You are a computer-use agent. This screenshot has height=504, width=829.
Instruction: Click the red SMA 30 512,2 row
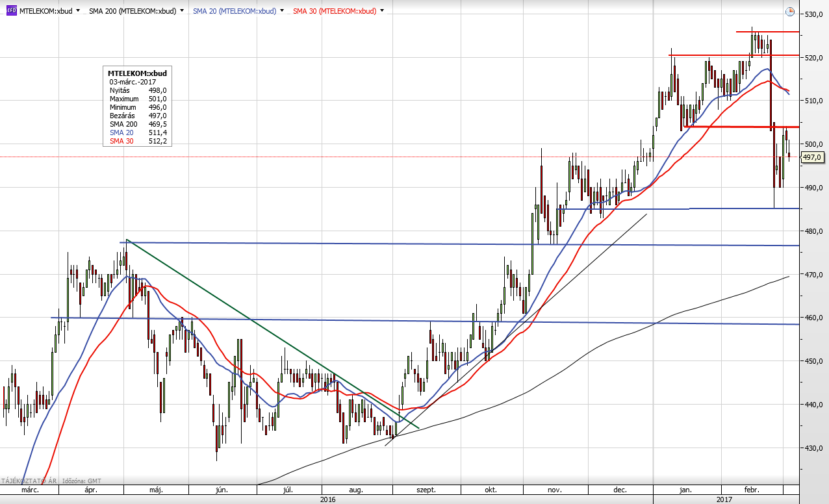138,141
